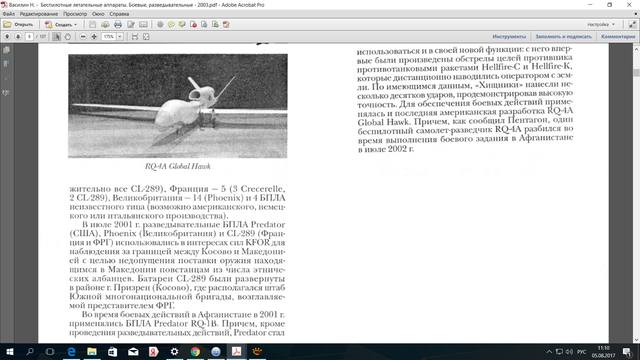Screen dimensions: 640x360
Task: Click the gear settings icon in toolbar
Action: pos(160,24)
